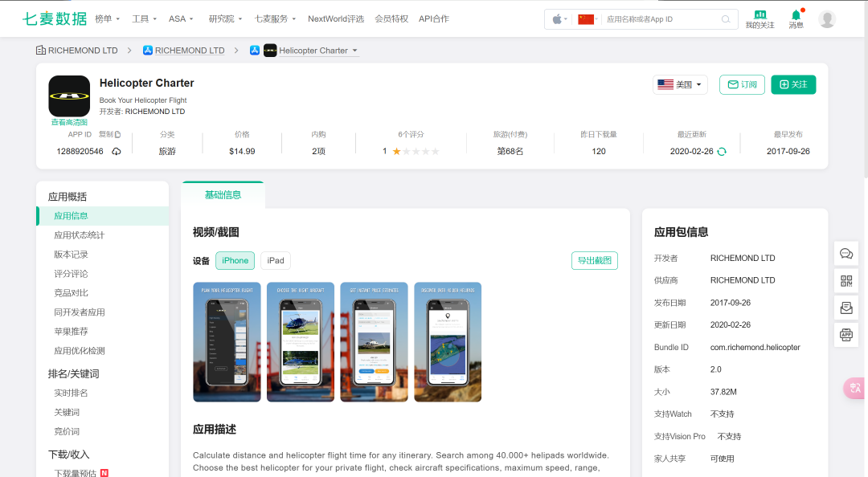Screen dimensions: 868x477
Task: Click the developer RICHEMOND LTD name in header
Action: pos(155,112)
